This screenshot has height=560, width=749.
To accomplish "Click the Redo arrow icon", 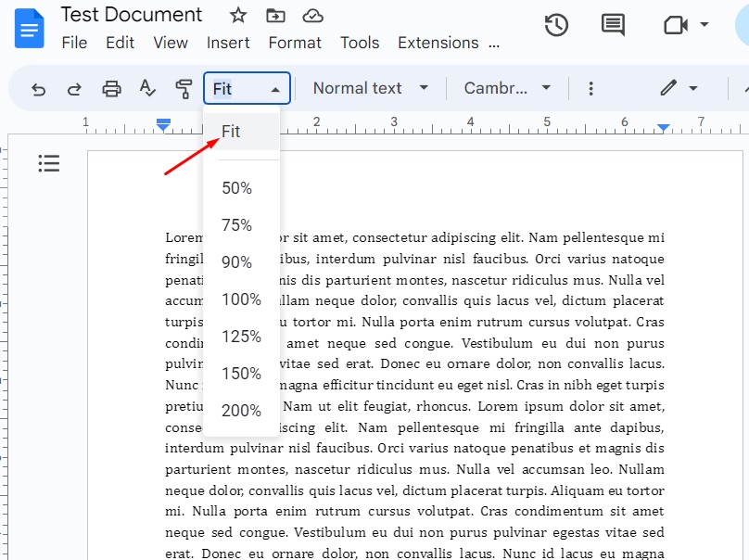I will [74, 89].
